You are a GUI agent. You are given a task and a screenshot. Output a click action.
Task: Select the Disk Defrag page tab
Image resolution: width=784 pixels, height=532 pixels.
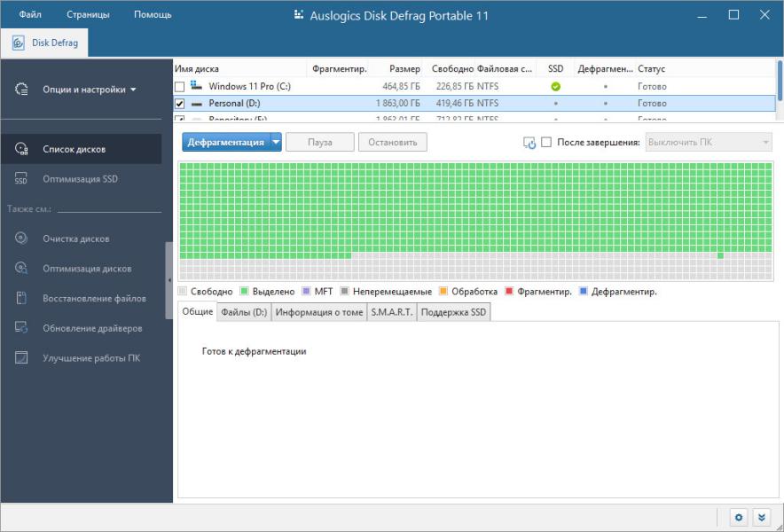(44, 43)
